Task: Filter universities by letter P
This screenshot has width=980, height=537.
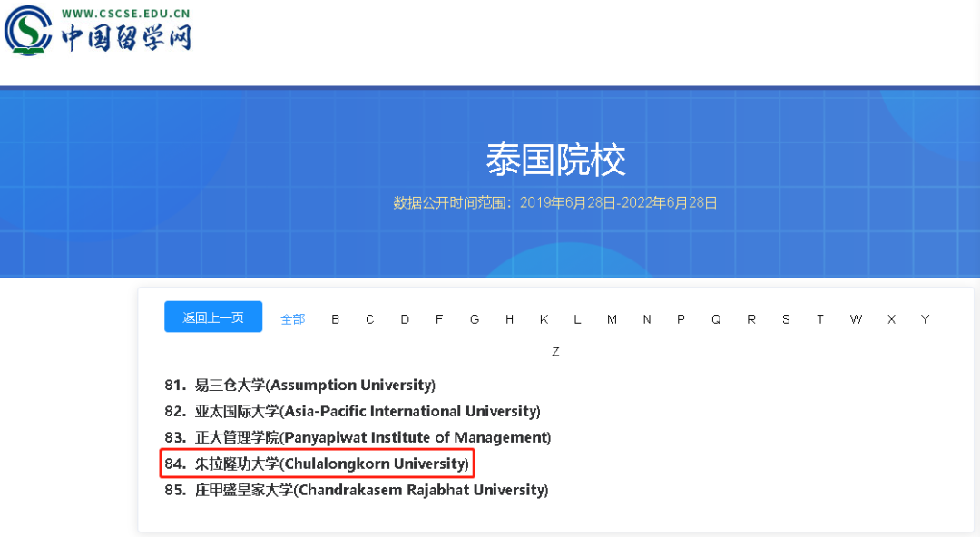Action: [x=681, y=319]
